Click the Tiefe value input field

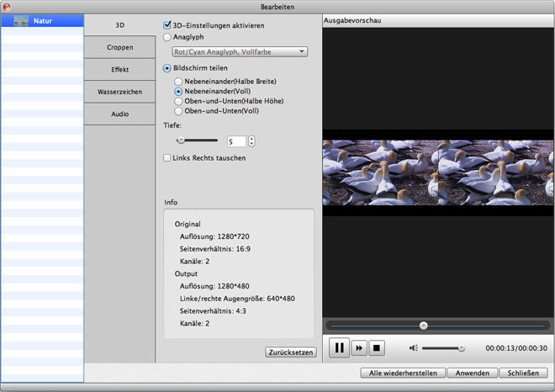pyautogui.click(x=236, y=141)
